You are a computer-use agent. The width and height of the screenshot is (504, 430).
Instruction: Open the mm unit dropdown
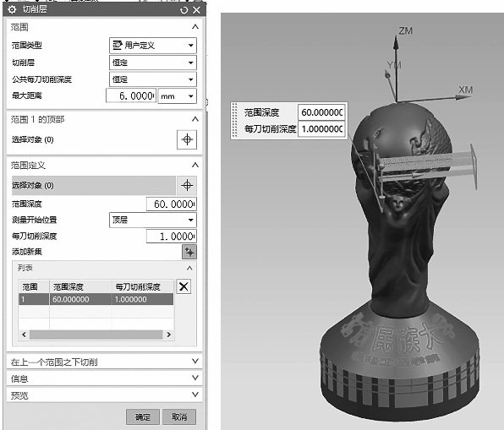[177, 96]
